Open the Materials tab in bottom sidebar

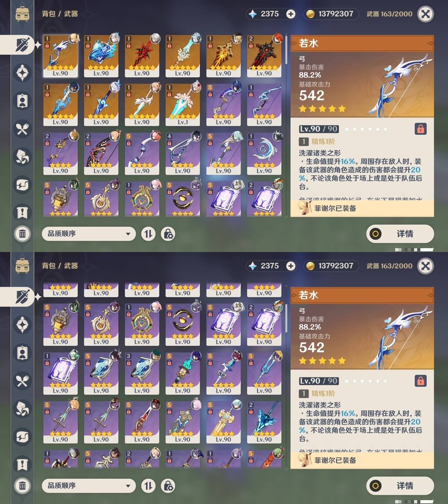22,408
